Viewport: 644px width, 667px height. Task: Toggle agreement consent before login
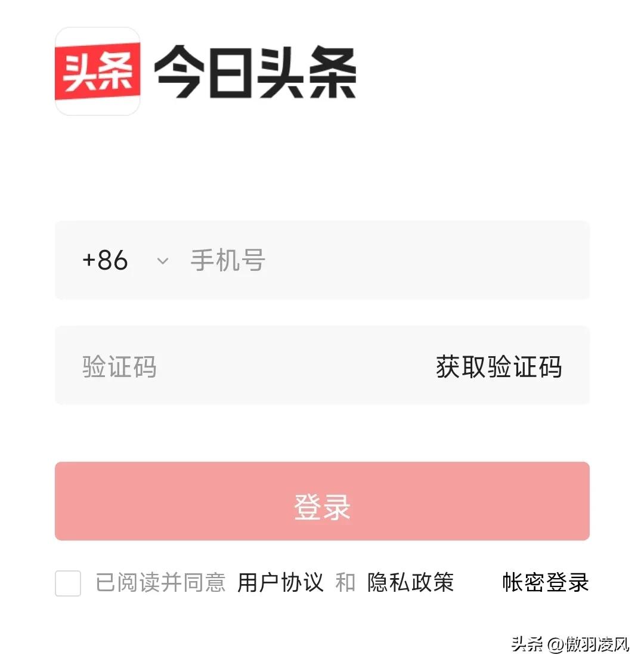[x=67, y=584]
